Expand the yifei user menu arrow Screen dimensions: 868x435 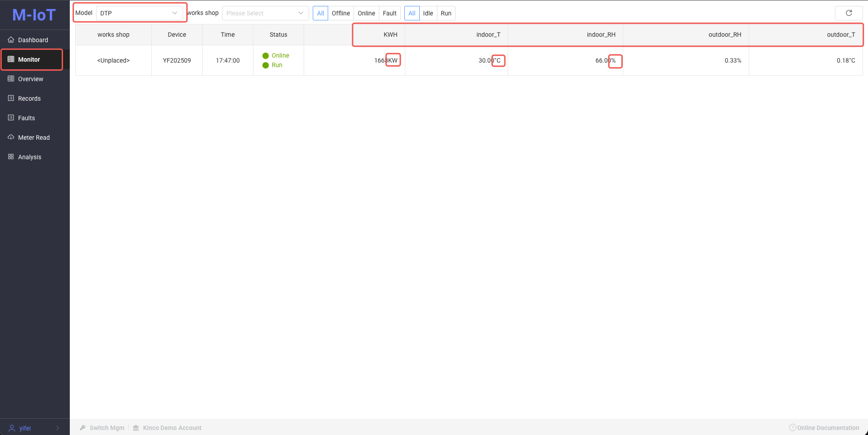58,428
